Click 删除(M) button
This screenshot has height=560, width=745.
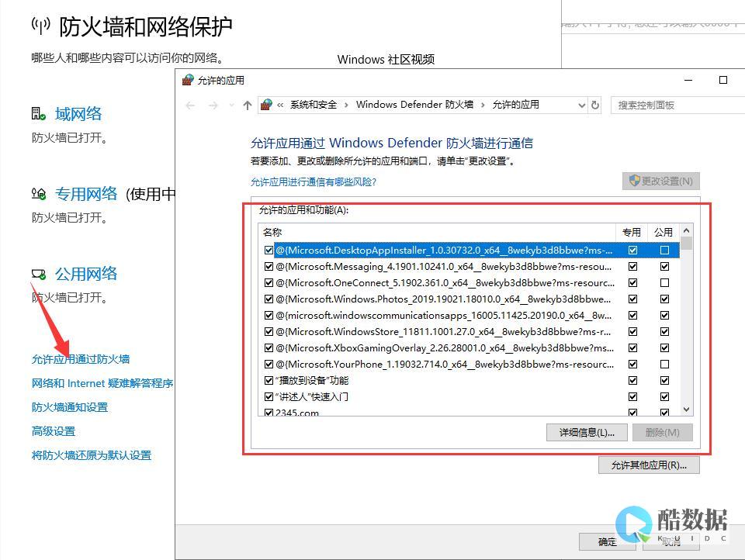point(662,432)
